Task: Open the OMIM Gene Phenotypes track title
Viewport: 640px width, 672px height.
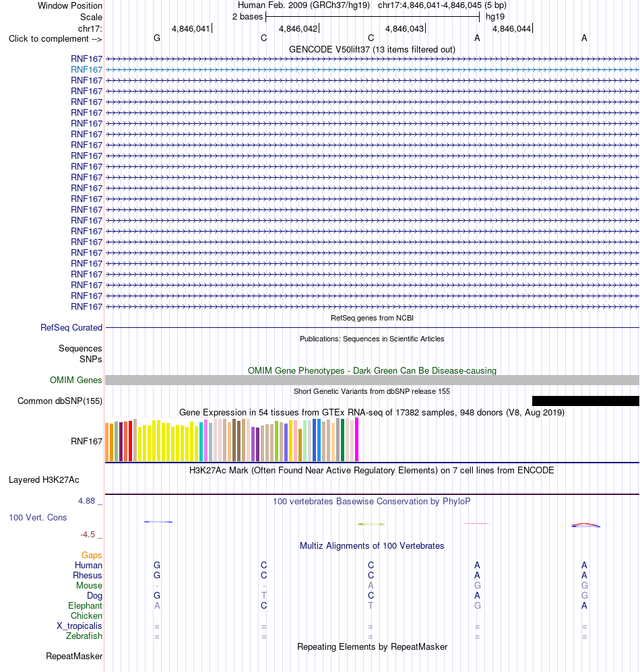Action: click(372, 370)
